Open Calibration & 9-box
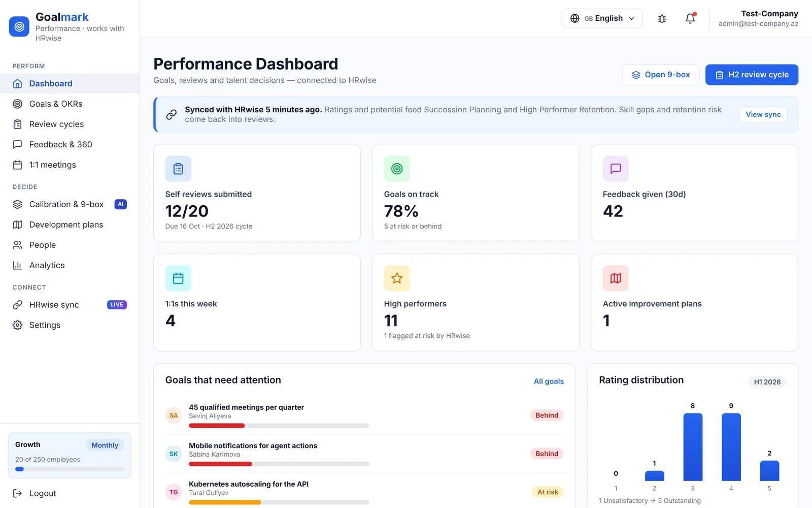Image resolution: width=812 pixels, height=508 pixels. pyautogui.click(x=70, y=204)
